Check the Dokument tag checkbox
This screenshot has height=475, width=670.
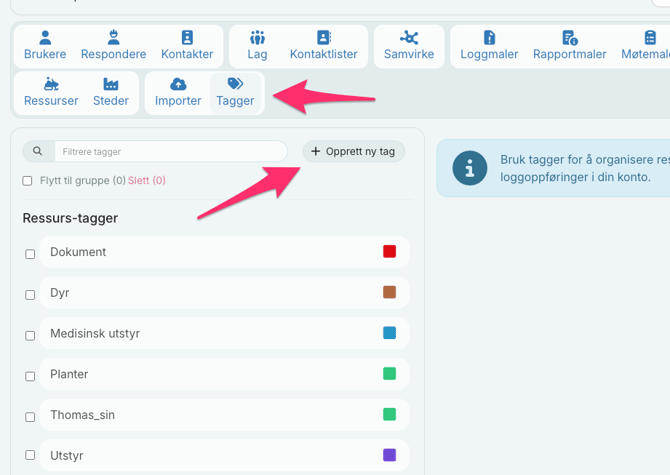tap(30, 254)
